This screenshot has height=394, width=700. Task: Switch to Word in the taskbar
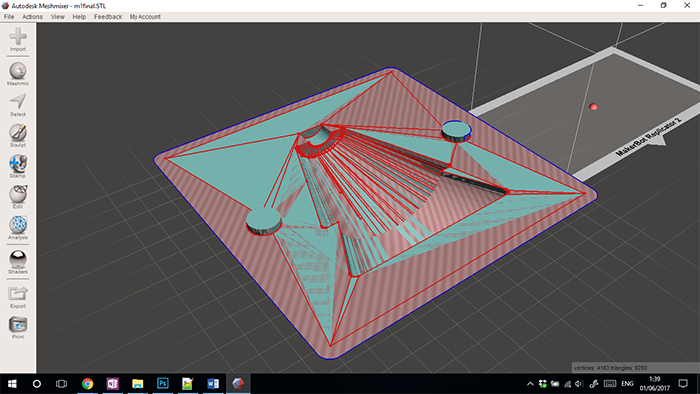point(212,384)
